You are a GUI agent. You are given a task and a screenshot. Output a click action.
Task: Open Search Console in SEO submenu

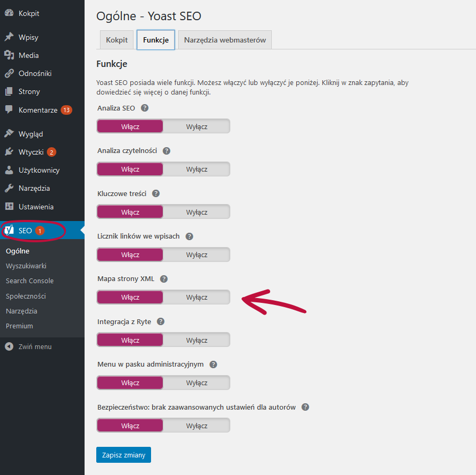tap(30, 281)
